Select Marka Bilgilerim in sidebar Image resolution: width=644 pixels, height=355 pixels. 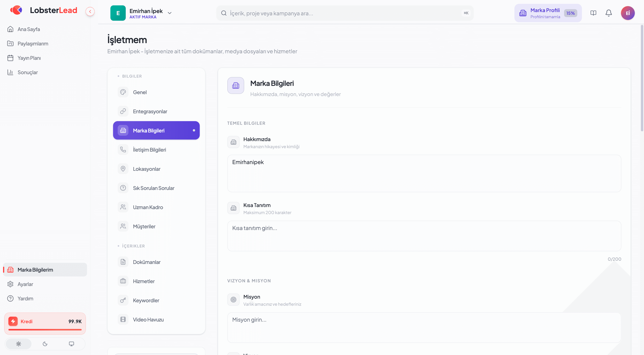coord(45,270)
